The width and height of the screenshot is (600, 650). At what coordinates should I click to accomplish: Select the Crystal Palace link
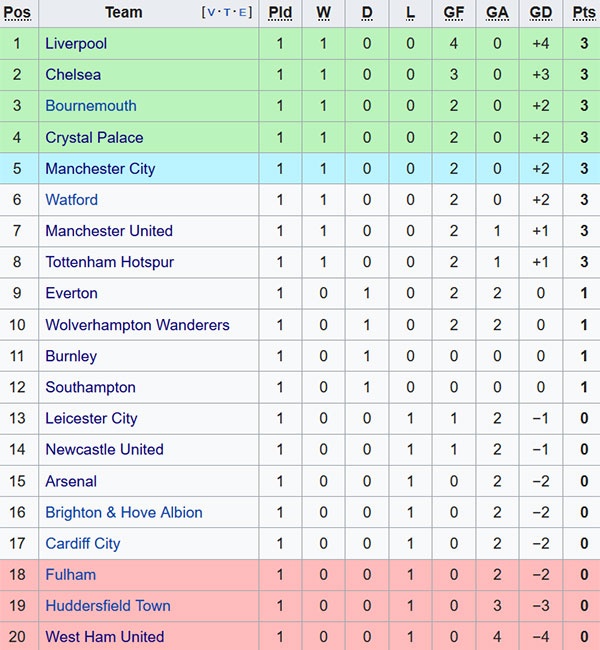(94, 138)
